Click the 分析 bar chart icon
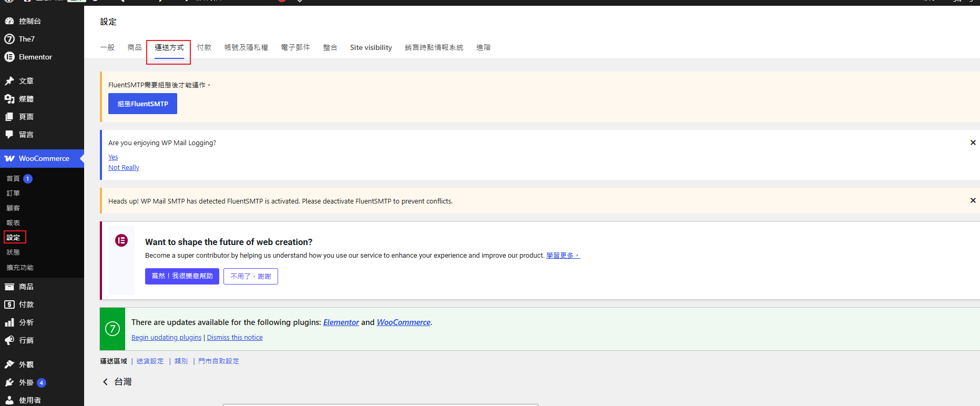This screenshot has height=406, width=980. [x=9, y=322]
